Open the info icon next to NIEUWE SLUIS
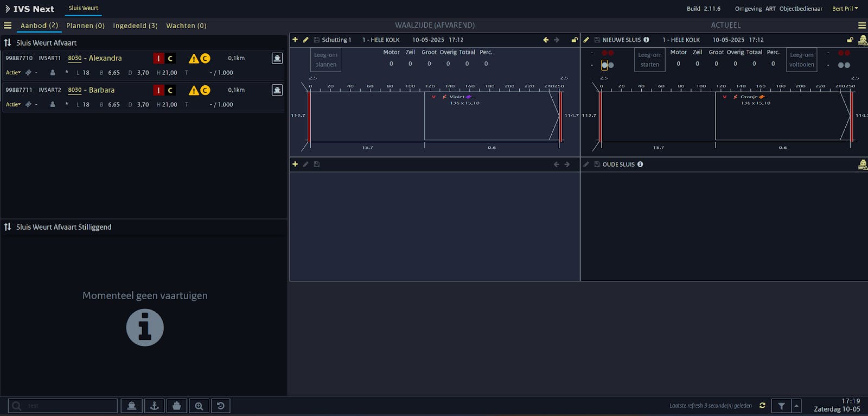 point(646,40)
